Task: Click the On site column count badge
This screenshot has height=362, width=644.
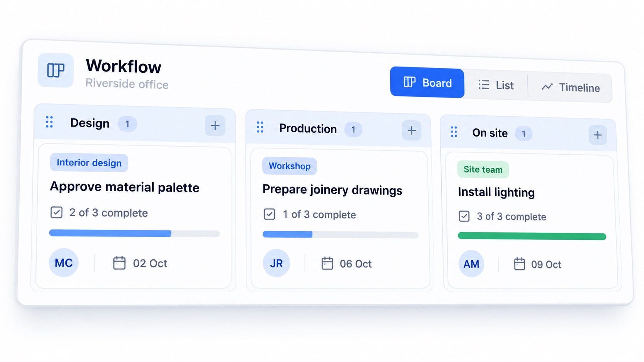Action: (x=523, y=133)
